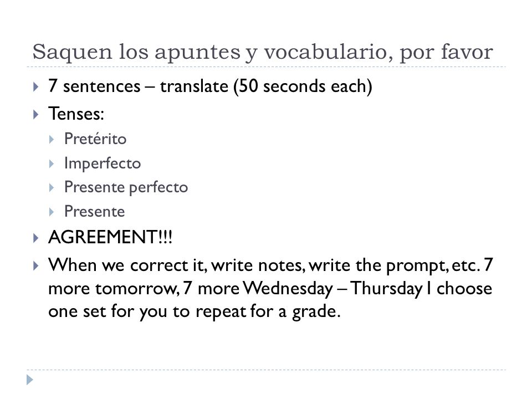Click the small arrow bullet before 'Presente perfecto'
532x399 pixels.
52,188
